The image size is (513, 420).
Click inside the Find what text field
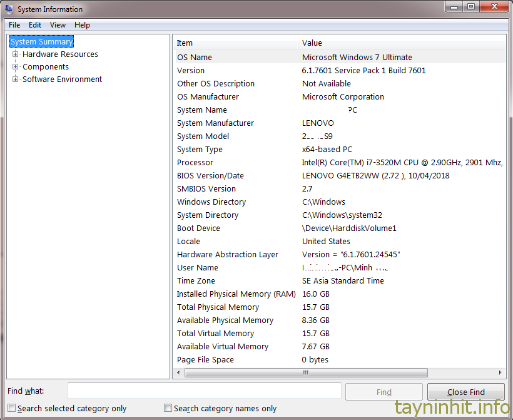[204, 391]
